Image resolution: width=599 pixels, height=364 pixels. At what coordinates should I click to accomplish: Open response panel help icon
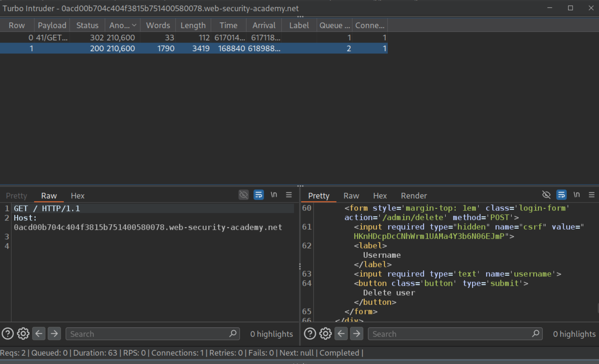[x=310, y=334]
